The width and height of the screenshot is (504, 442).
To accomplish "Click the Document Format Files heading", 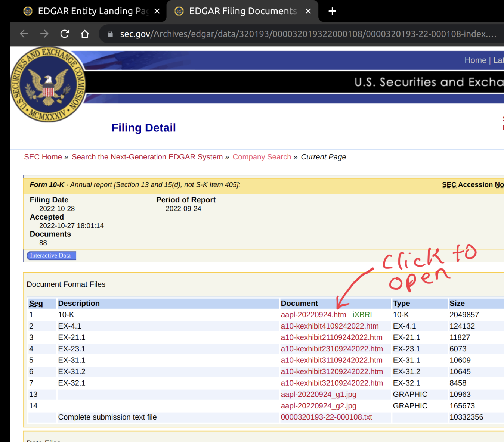I will coord(66,284).
